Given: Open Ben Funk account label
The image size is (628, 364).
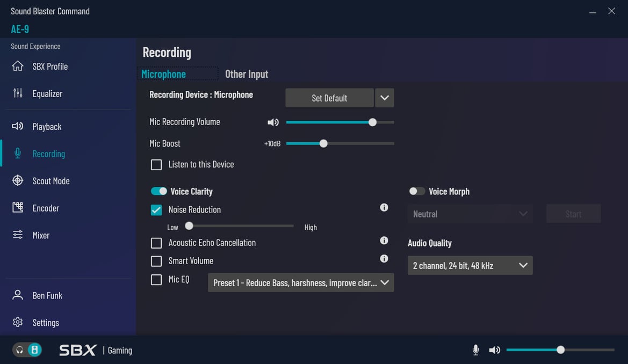Looking at the screenshot, I should [47, 295].
